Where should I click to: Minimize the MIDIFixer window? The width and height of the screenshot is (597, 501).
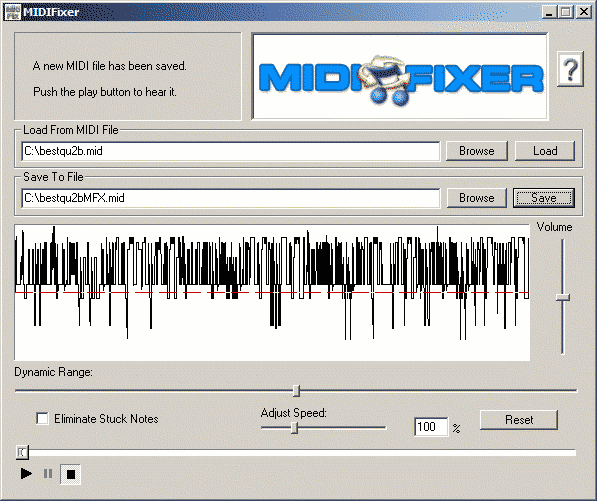click(x=549, y=12)
